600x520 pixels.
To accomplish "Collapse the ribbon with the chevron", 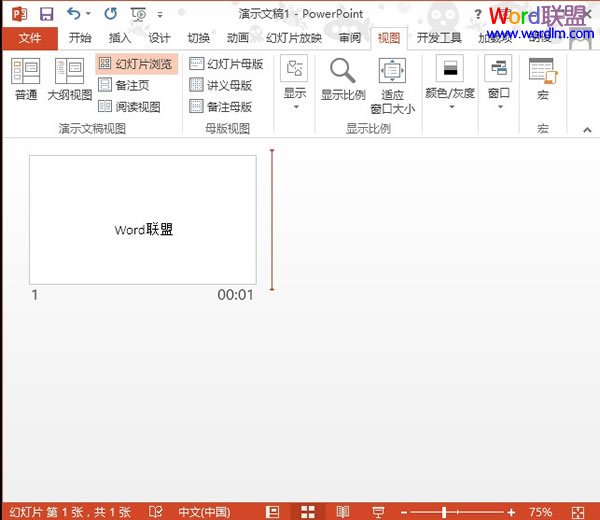I will tap(587, 130).
